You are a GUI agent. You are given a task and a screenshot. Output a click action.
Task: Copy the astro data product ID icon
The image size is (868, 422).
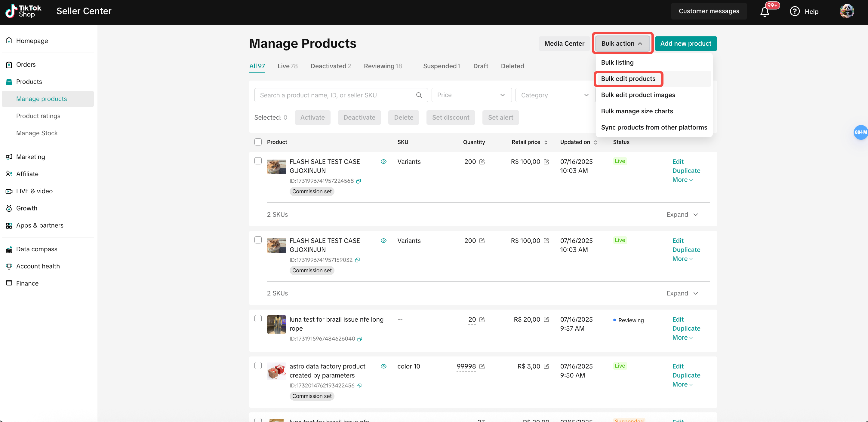point(359,386)
